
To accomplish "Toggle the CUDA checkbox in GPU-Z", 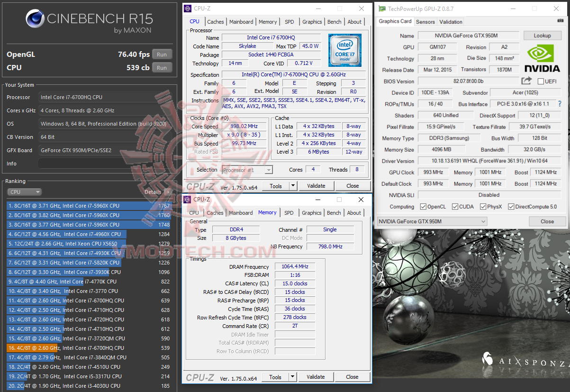I will coord(455,207).
